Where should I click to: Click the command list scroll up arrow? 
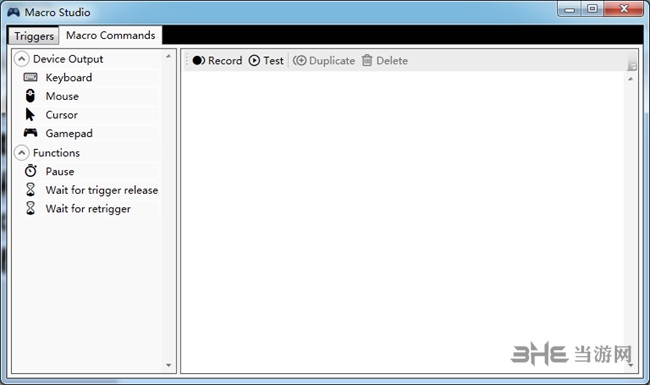pyautogui.click(x=168, y=56)
